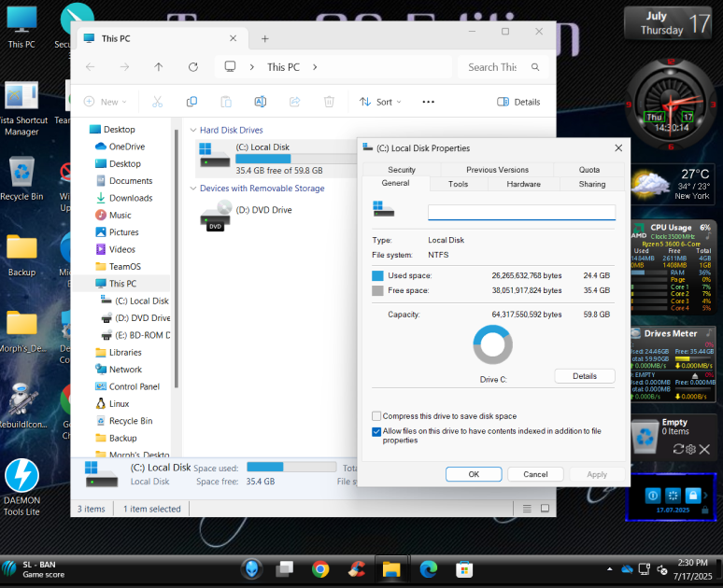Click the search magnifier icon

535,67
